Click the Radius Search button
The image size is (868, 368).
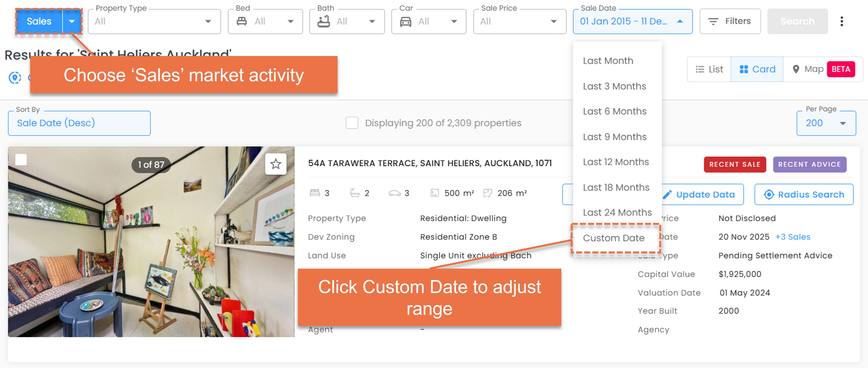tap(804, 194)
